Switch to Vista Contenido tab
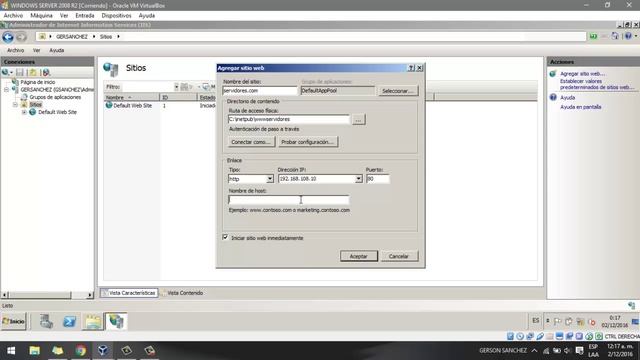 tap(182, 293)
